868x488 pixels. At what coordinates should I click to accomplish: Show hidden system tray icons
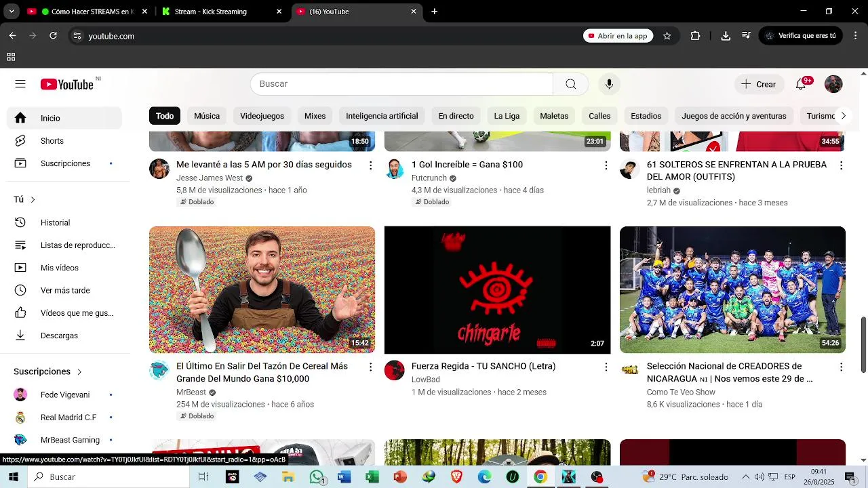746,477
